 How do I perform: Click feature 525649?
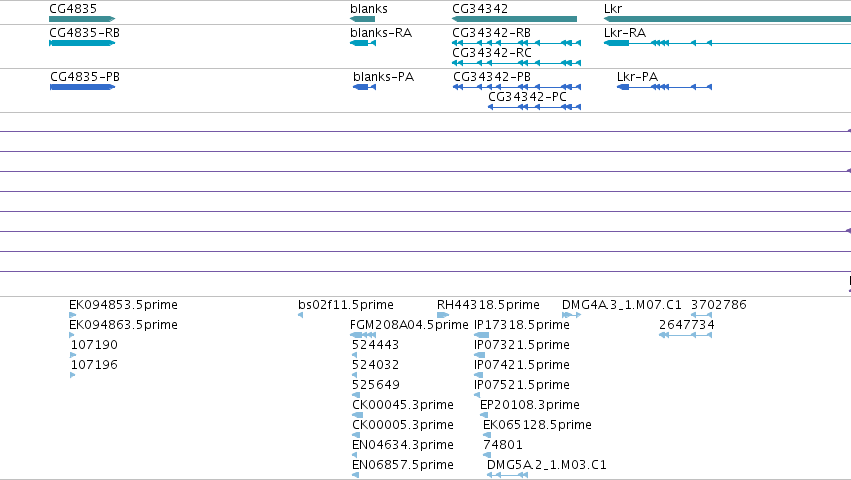click(x=376, y=385)
